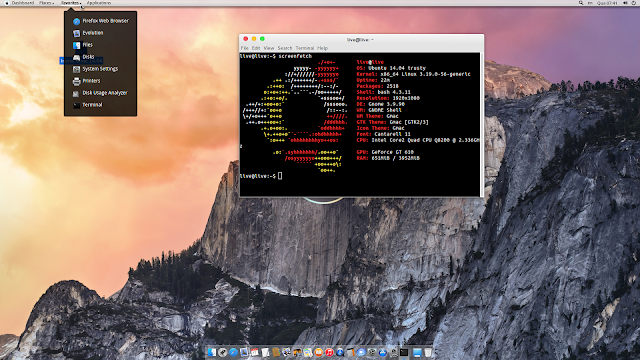Open the blue desktop folder icon in dock
Viewport: 640px width, 360px height.
click(417, 352)
